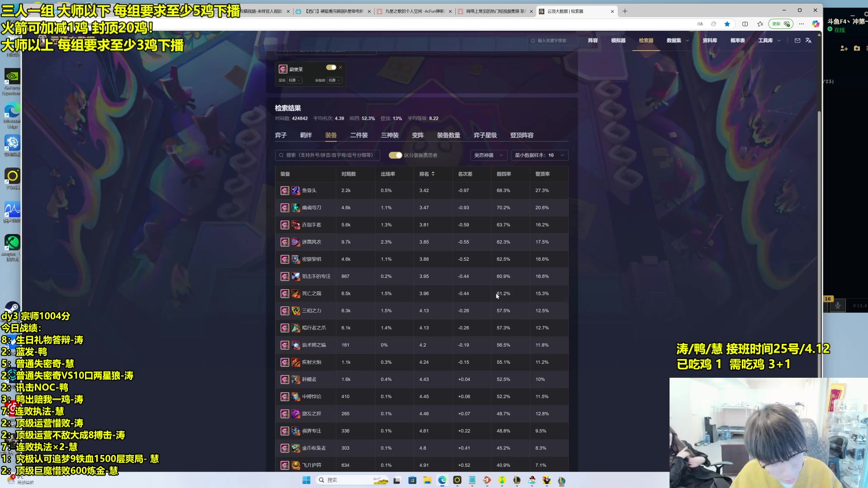Expand the 数据集 nav menu
868x488 pixels.
click(x=678, y=41)
